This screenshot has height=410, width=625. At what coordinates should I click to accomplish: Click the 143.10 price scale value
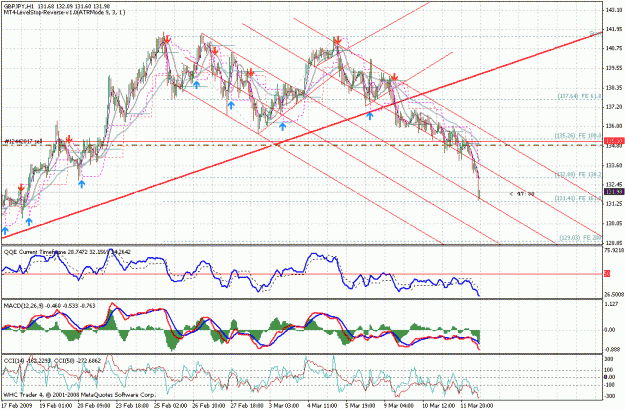pos(614,10)
